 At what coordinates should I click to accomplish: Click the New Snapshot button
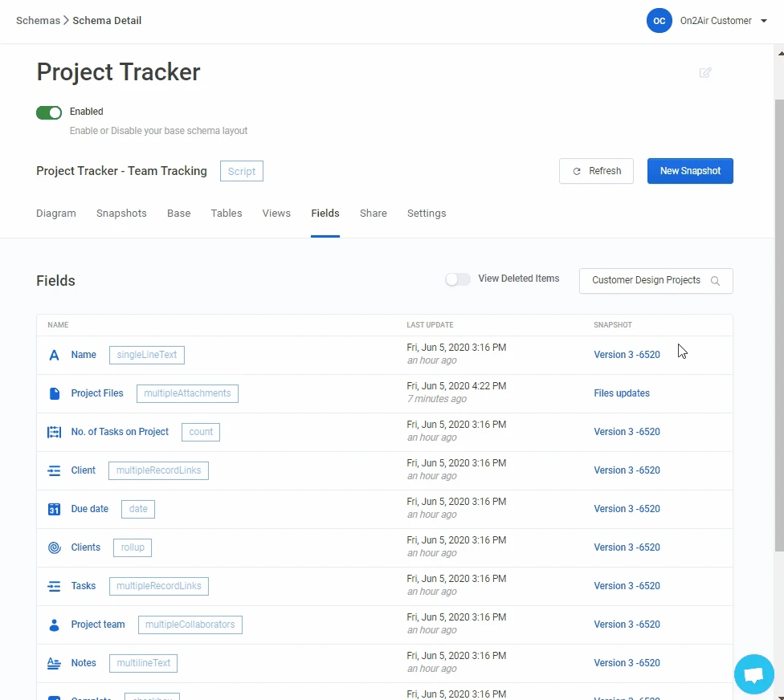(x=690, y=171)
